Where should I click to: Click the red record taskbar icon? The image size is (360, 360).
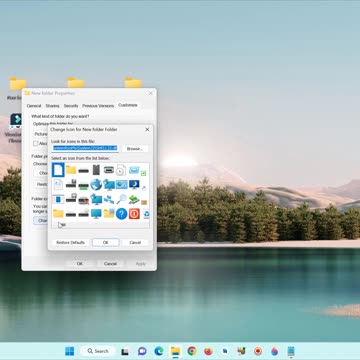click(258, 351)
